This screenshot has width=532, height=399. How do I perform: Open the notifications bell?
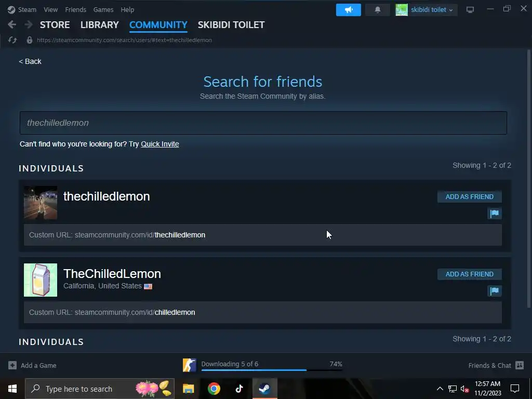[x=377, y=10]
